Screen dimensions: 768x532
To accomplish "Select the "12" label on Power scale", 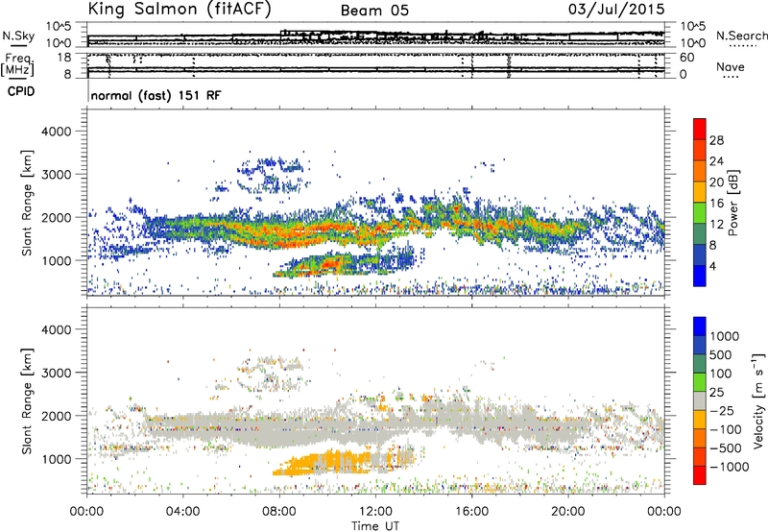I will pos(716,225).
